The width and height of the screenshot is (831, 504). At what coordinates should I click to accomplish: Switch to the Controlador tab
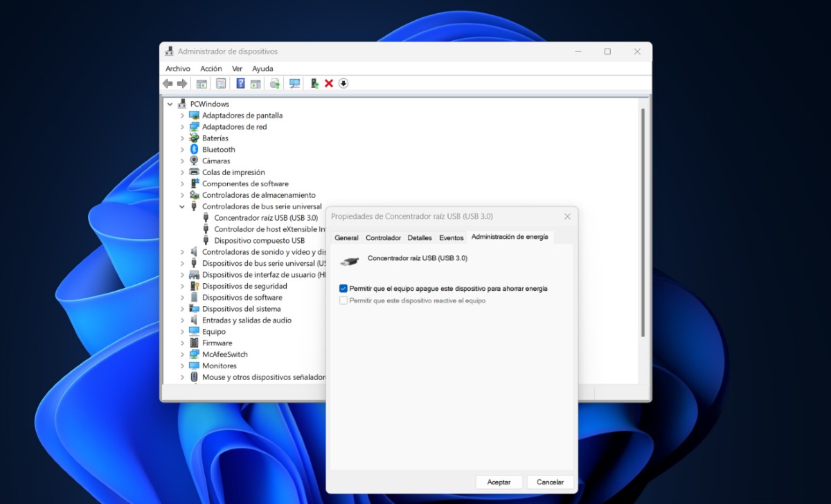click(383, 237)
